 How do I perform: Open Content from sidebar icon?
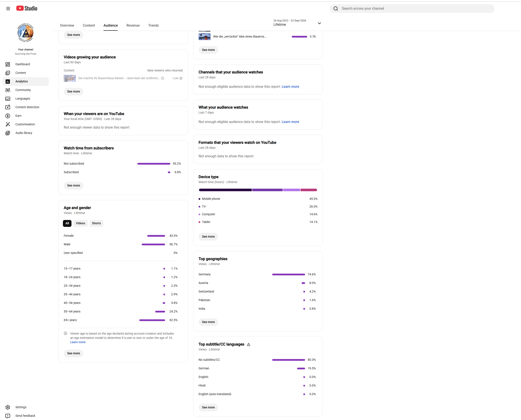(8, 73)
